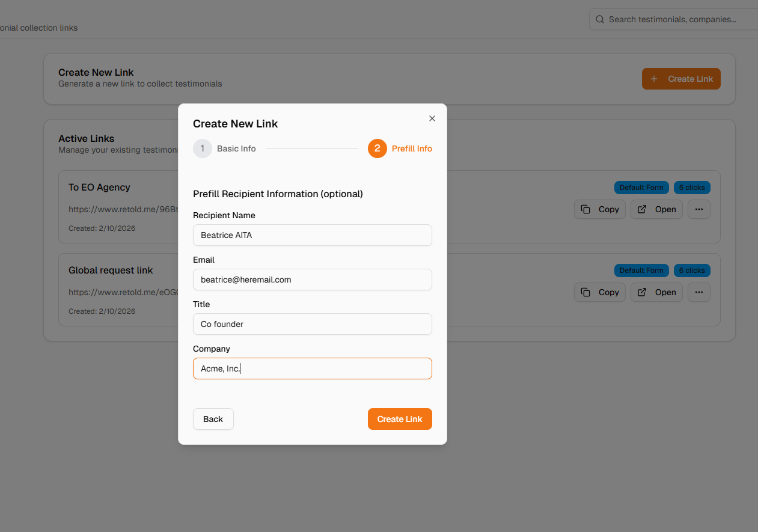The image size is (758, 532).
Task: Open the Global request link externally
Action: coord(656,292)
